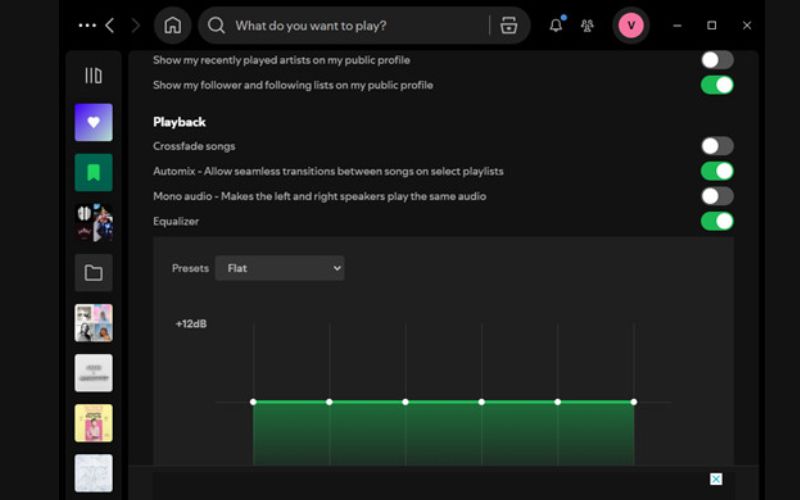
Task: Open the Liked Songs playlist
Action: (x=93, y=122)
